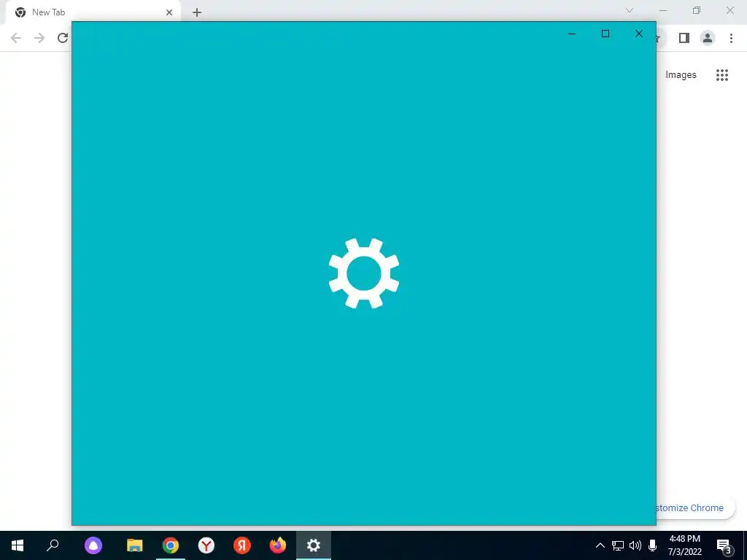The width and height of the screenshot is (747, 560).
Task: Open Chrome profile avatar
Action: (708, 38)
